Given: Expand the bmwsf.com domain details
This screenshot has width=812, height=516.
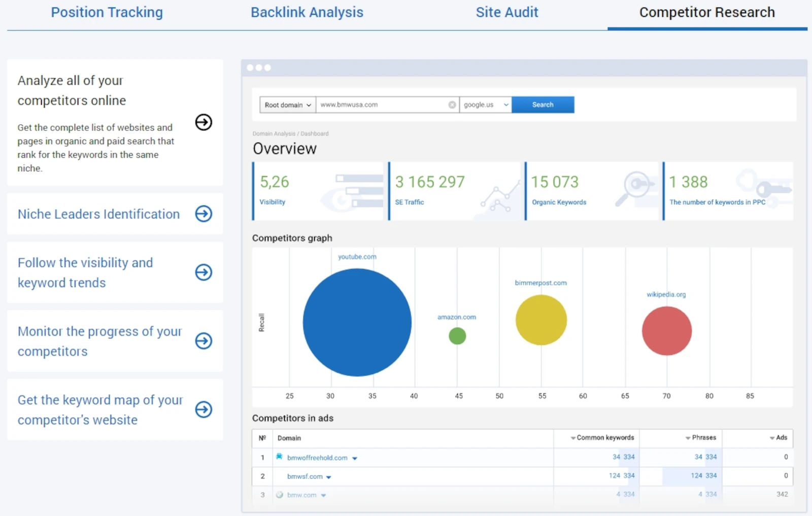Looking at the screenshot, I should click(x=328, y=476).
